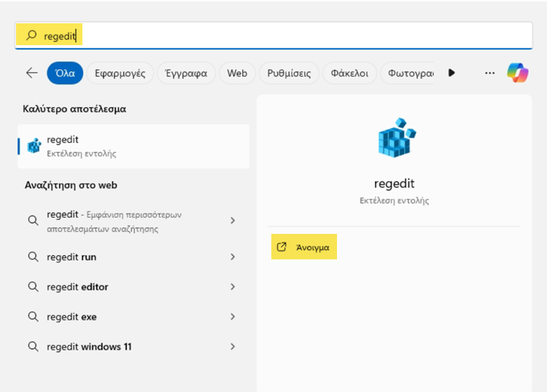Viewport: 547px width, 392px height.
Task: Click search icon beside regedit run
Action: pos(33,257)
